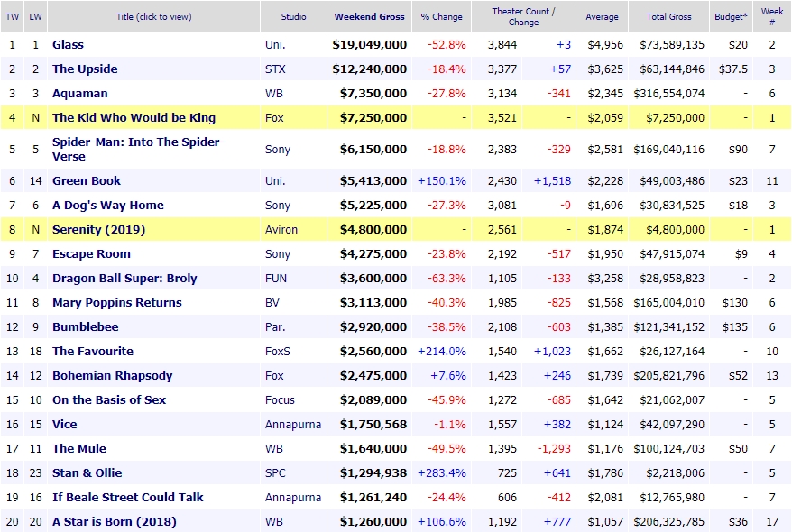Select STX studio in The Upside row
Screen dimensions: 792x532
coord(275,69)
